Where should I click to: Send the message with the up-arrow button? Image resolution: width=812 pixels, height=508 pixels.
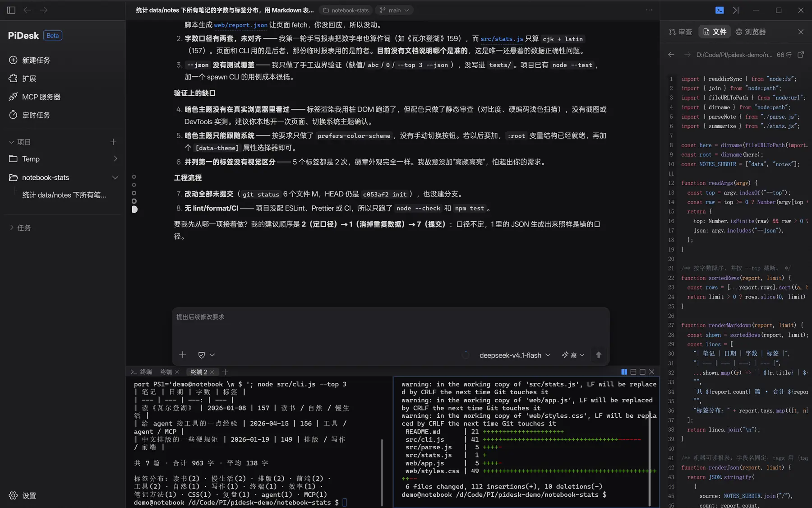pos(599,355)
